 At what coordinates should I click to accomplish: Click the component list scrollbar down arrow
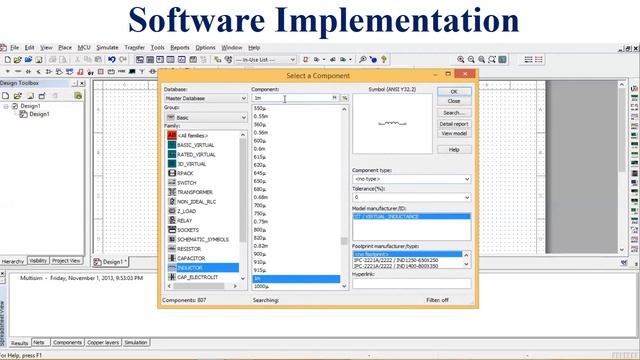[344, 287]
